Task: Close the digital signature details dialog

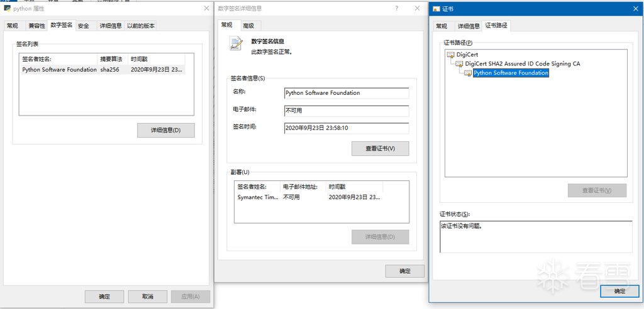Action: click(x=418, y=8)
